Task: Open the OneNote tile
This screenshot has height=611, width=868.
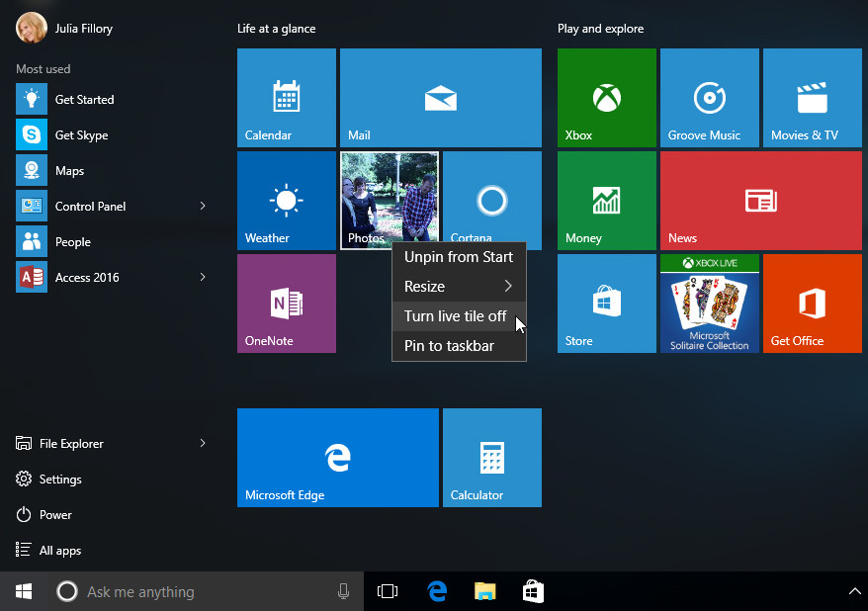Action: coord(286,304)
